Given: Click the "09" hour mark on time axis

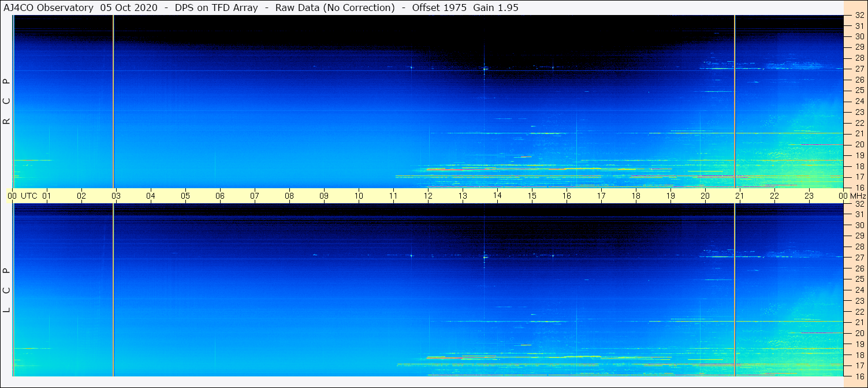Looking at the screenshot, I should [x=324, y=196].
